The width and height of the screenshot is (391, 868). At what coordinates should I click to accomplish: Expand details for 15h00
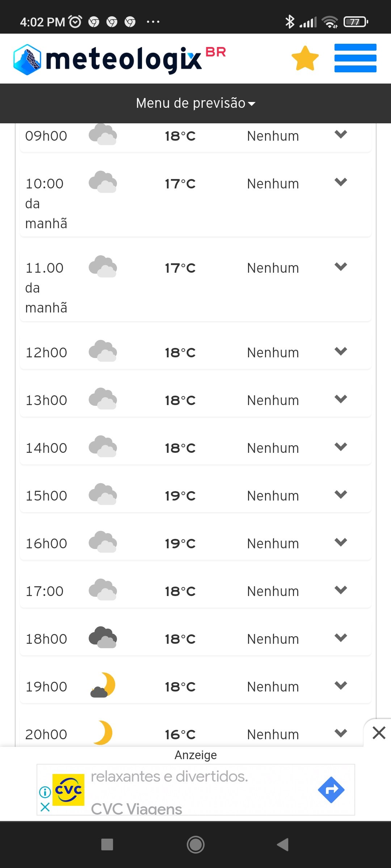[341, 494]
